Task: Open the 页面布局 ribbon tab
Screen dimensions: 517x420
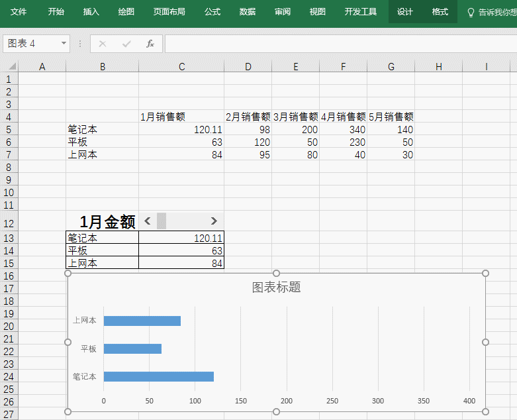Action: coord(169,12)
